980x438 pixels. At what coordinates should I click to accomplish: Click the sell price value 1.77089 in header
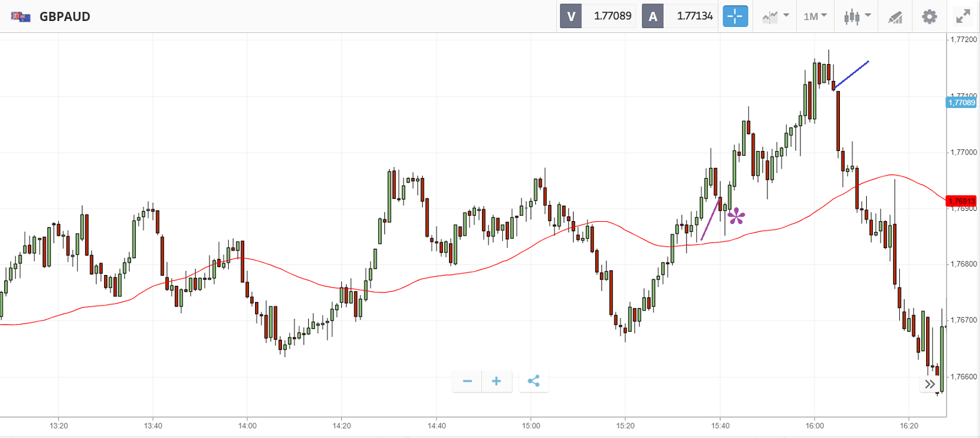point(612,16)
